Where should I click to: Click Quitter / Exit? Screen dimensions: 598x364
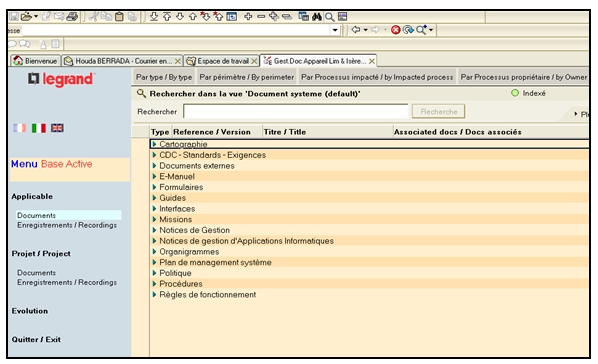pos(36,340)
